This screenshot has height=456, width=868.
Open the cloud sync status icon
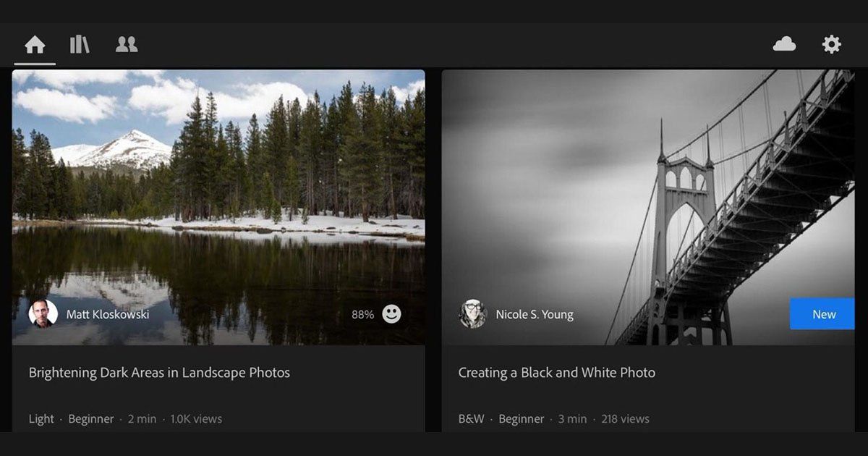[784, 45]
